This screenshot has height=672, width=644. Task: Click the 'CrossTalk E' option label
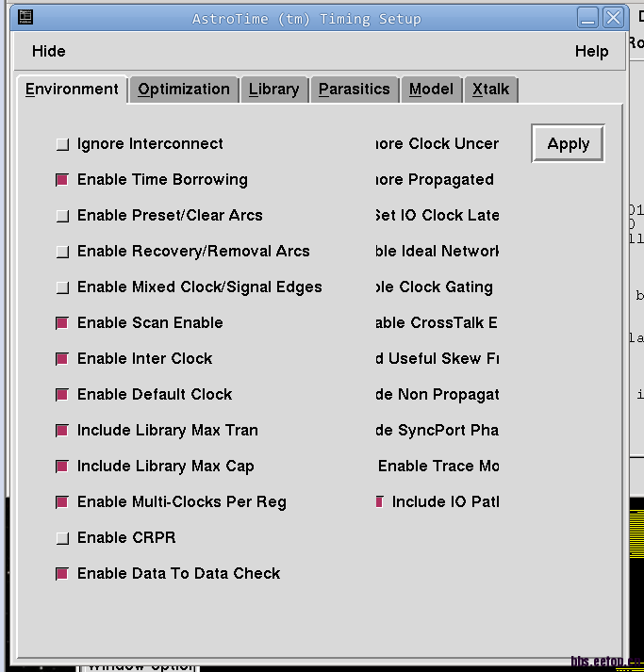point(437,322)
